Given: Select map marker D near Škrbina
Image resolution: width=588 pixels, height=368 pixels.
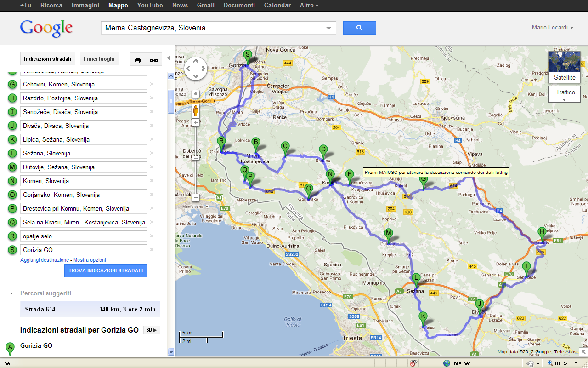Looking at the screenshot, I should point(323,152).
